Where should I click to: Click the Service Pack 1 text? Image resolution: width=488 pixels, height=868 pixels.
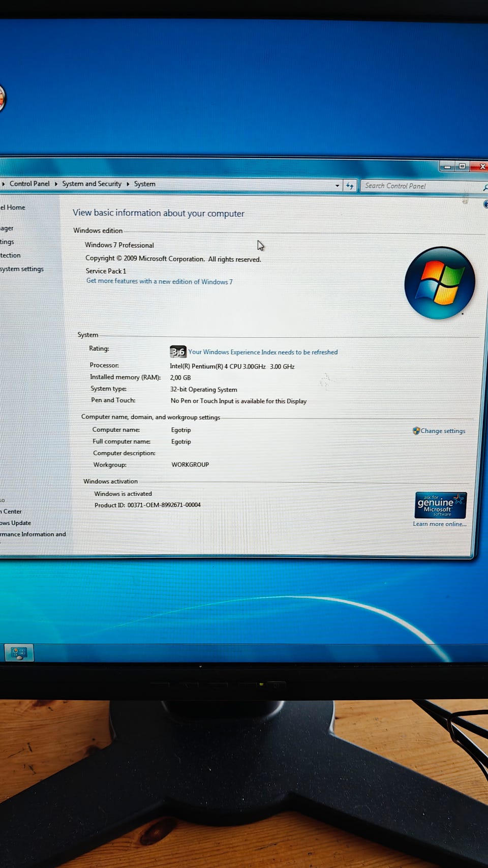point(106,271)
